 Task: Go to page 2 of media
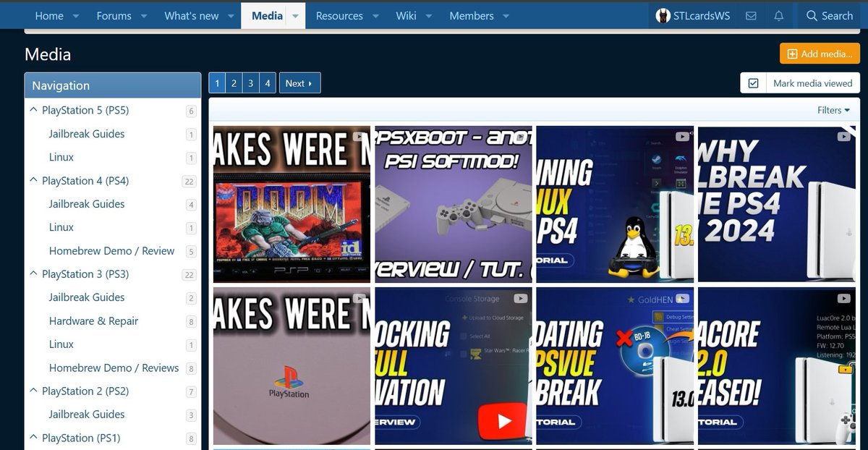234,83
